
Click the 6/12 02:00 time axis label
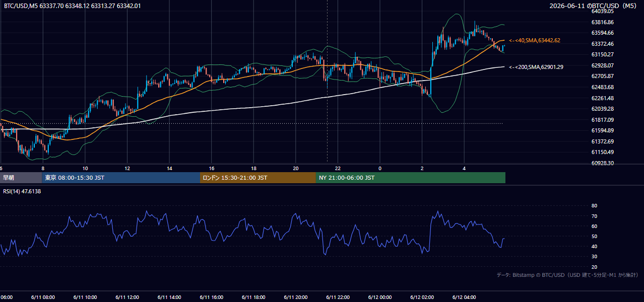click(x=422, y=297)
